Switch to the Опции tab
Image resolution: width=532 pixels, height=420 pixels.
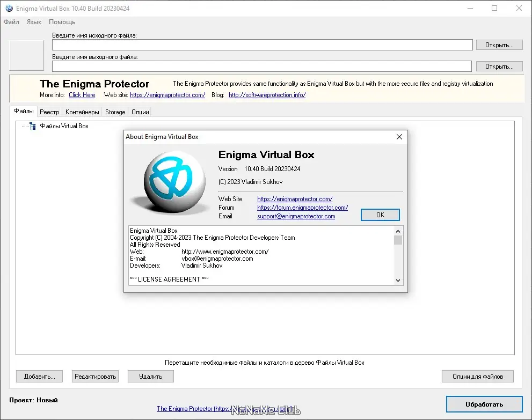(140, 112)
